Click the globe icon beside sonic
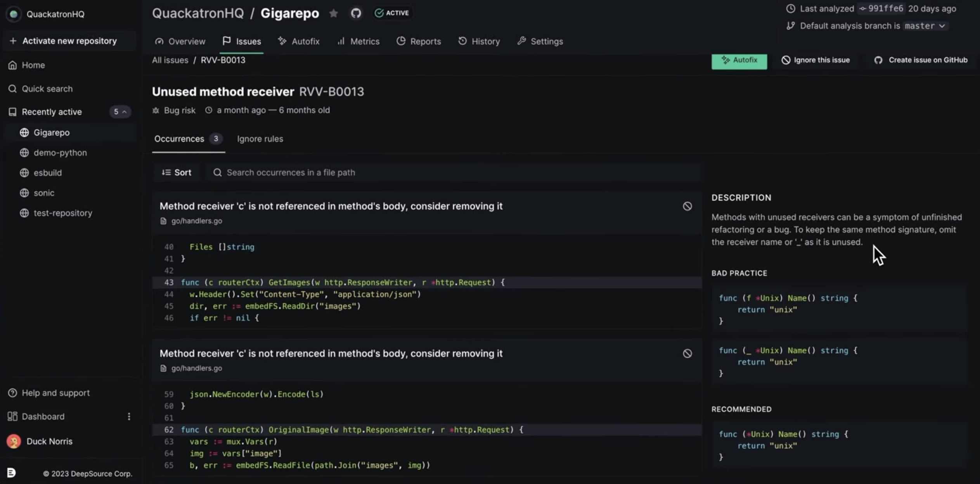Screen dimensions: 980x484 tap(24, 193)
